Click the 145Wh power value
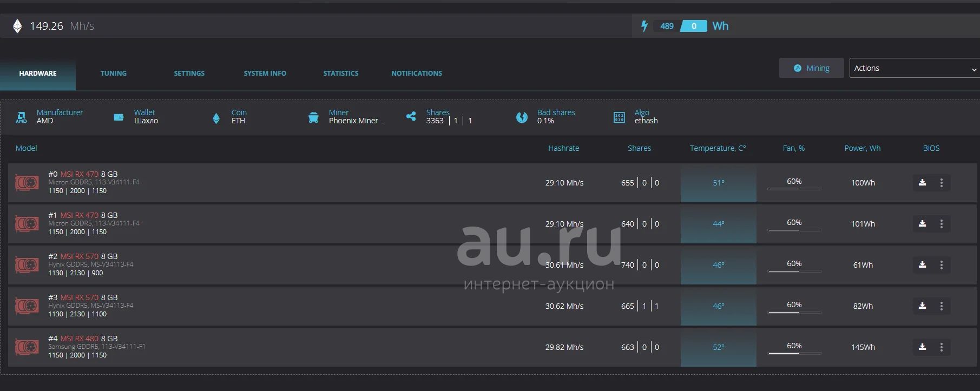 863,347
